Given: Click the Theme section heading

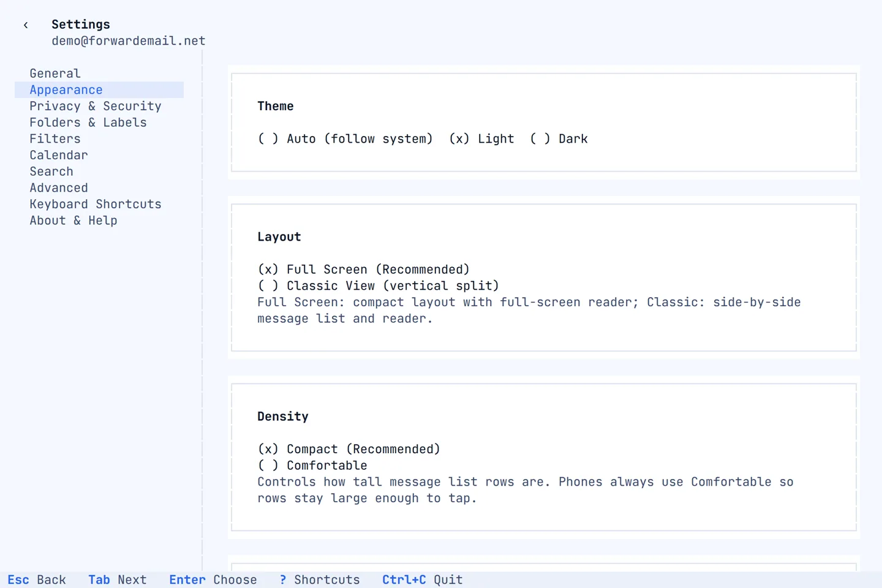Looking at the screenshot, I should point(276,107).
